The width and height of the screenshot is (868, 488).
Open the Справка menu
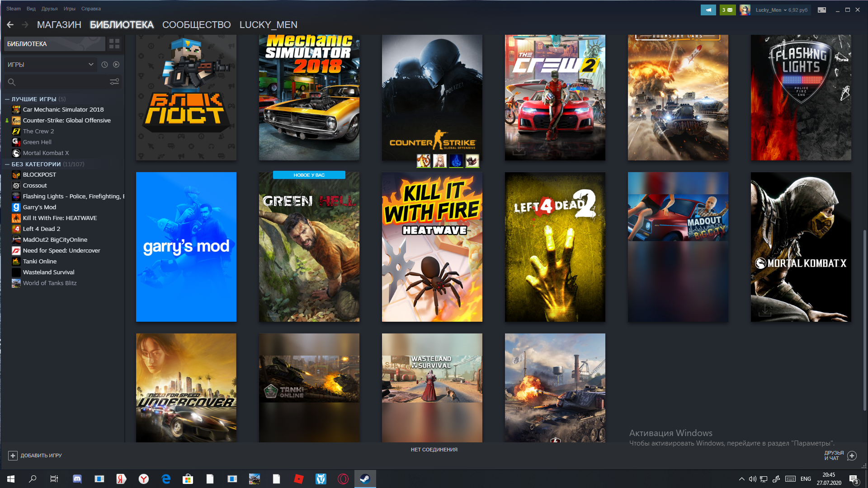click(x=91, y=9)
